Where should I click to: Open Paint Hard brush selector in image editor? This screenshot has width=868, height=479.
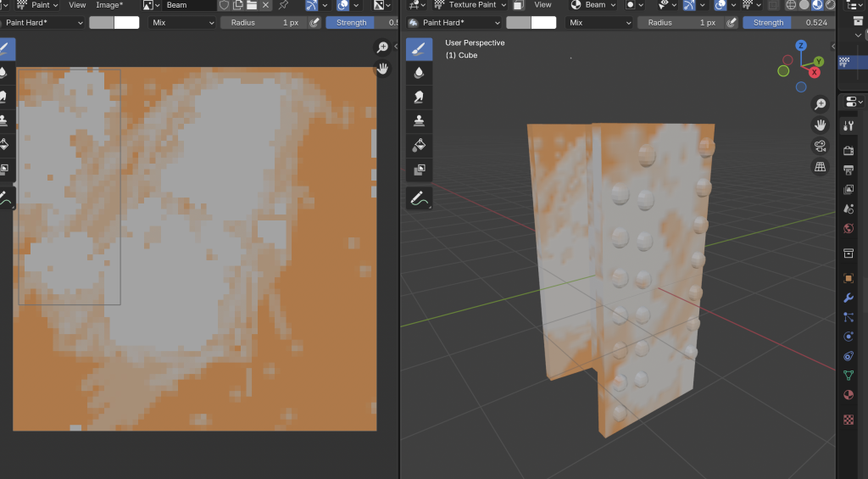[x=42, y=23]
